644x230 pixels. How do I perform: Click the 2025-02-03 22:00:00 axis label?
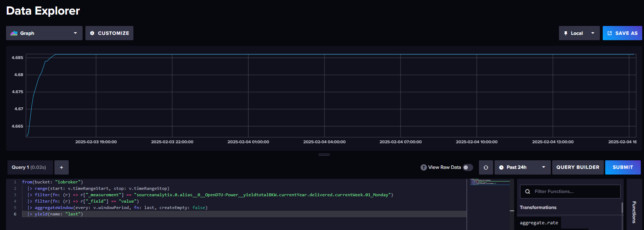(172, 142)
